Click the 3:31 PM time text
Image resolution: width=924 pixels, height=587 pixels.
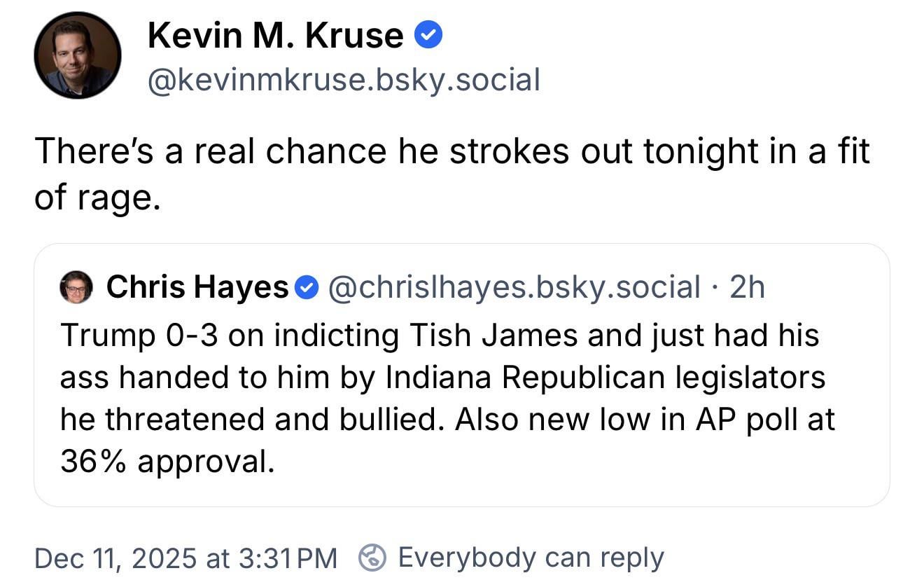(x=288, y=558)
